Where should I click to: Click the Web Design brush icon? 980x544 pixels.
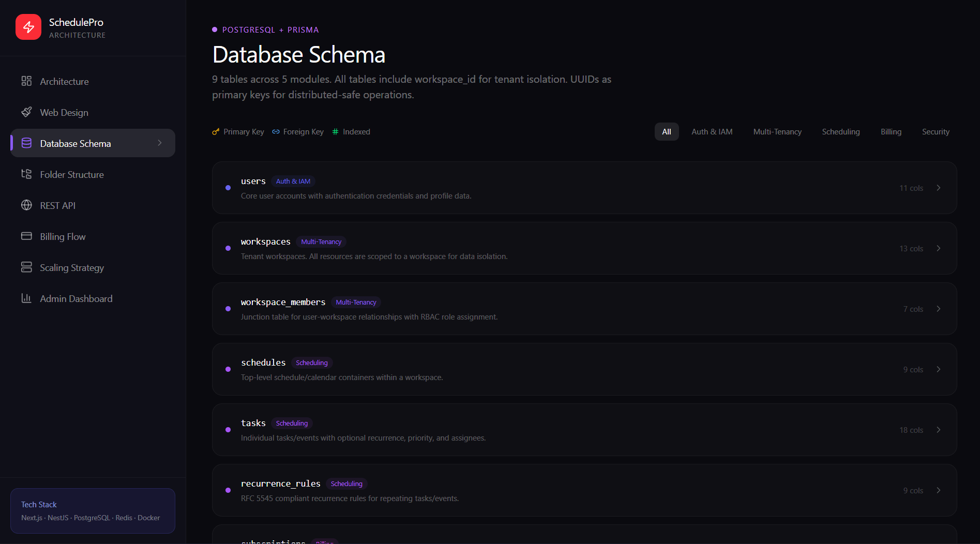[x=26, y=112]
